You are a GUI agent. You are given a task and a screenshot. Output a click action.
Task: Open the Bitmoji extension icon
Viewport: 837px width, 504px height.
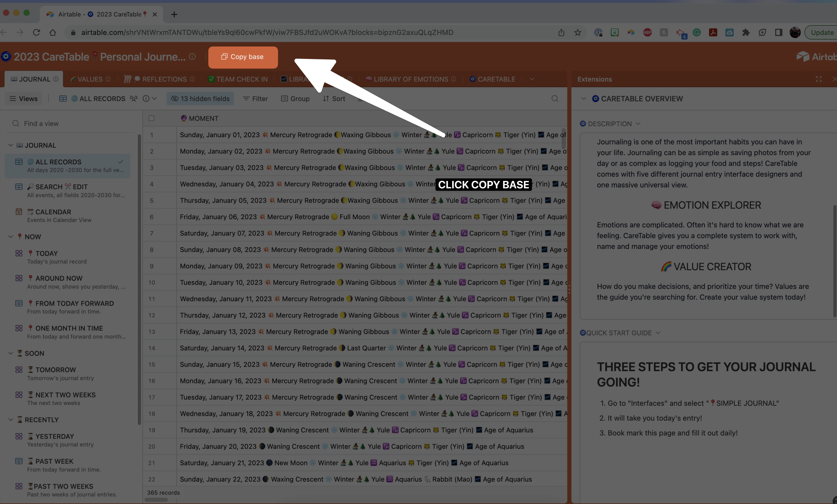tap(614, 33)
